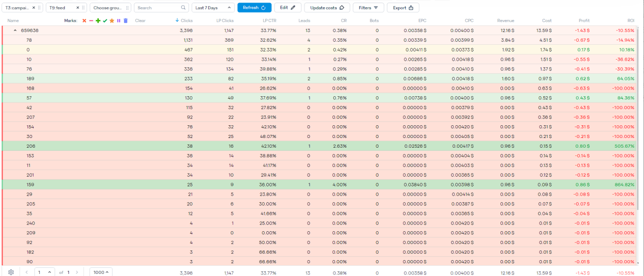Click the blue trash mark icon
The image size is (644, 276).
[x=126, y=21]
